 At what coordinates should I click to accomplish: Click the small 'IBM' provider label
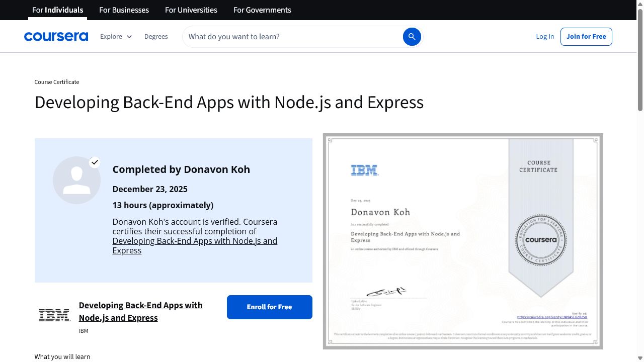[84, 331]
